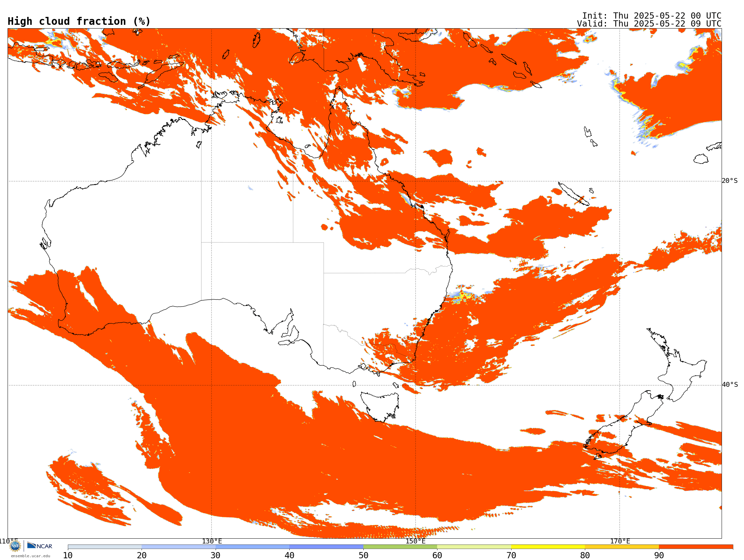Click the 70–80 yellow colorbar segment

click(x=548, y=547)
